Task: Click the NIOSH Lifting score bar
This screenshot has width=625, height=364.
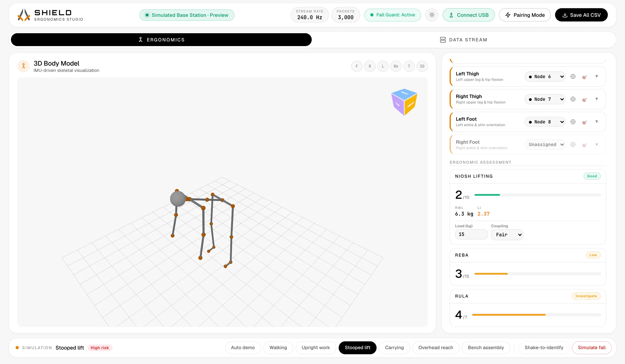Action: pos(537,195)
